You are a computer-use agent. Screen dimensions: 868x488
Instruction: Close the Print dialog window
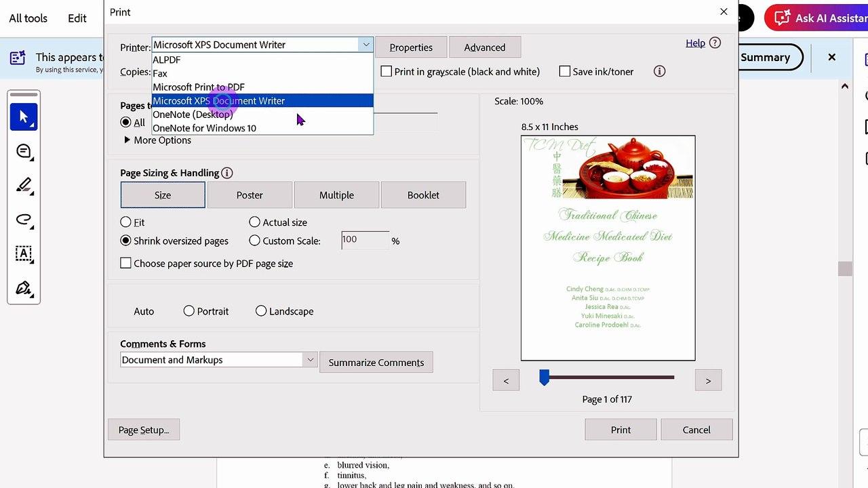tap(724, 12)
